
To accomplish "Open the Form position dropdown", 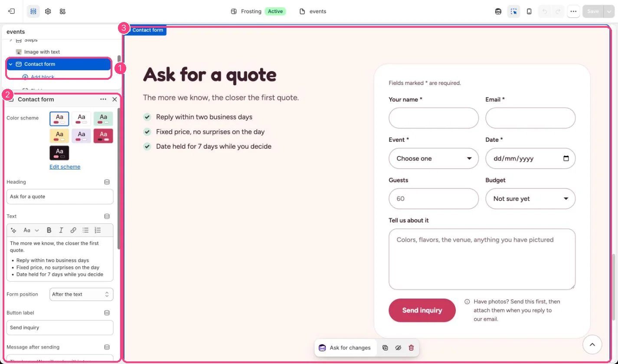I will [81, 294].
